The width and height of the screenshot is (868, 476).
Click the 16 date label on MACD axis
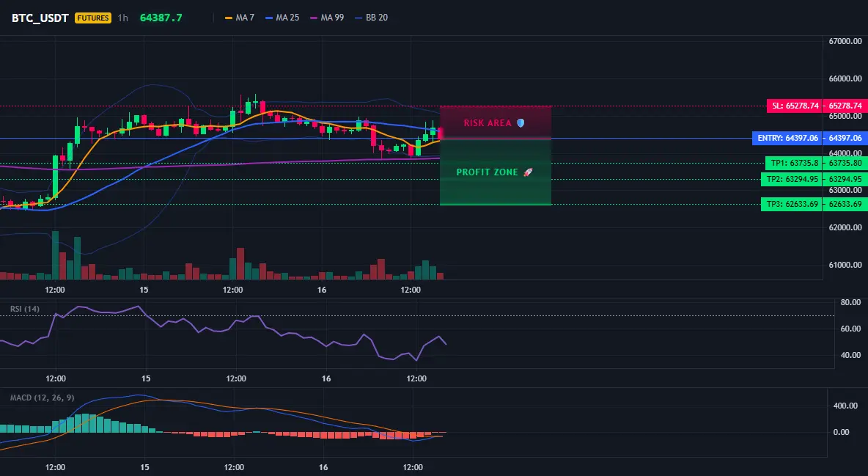click(323, 467)
